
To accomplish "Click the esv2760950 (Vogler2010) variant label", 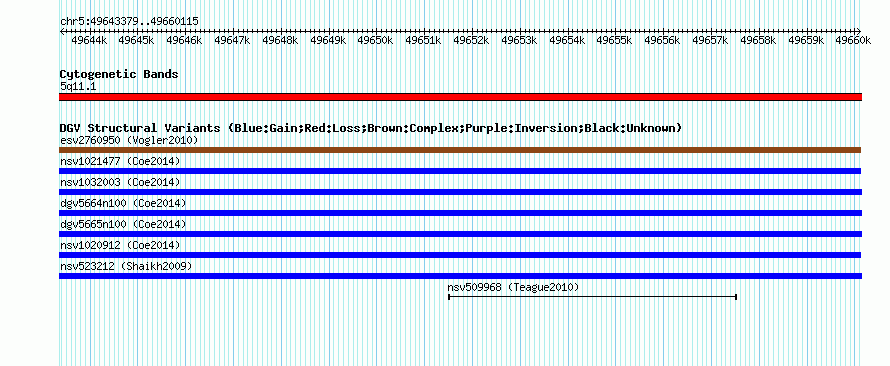I will coord(129,140).
